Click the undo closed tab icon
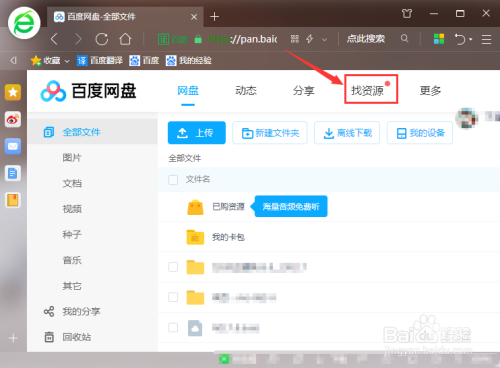Image resolution: width=500 pixels, height=368 pixels. [x=460, y=39]
